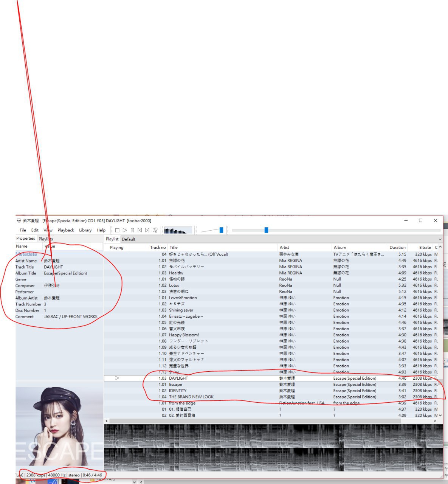This screenshot has width=448, height=484.
Task: Click the Play button in the toolbar
Action: (125, 230)
